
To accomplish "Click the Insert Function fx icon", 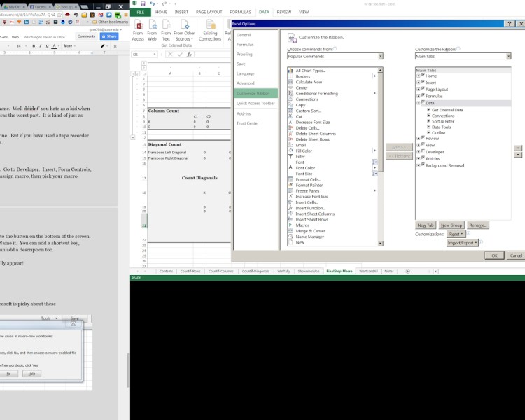I will pyautogui.click(x=189, y=54).
